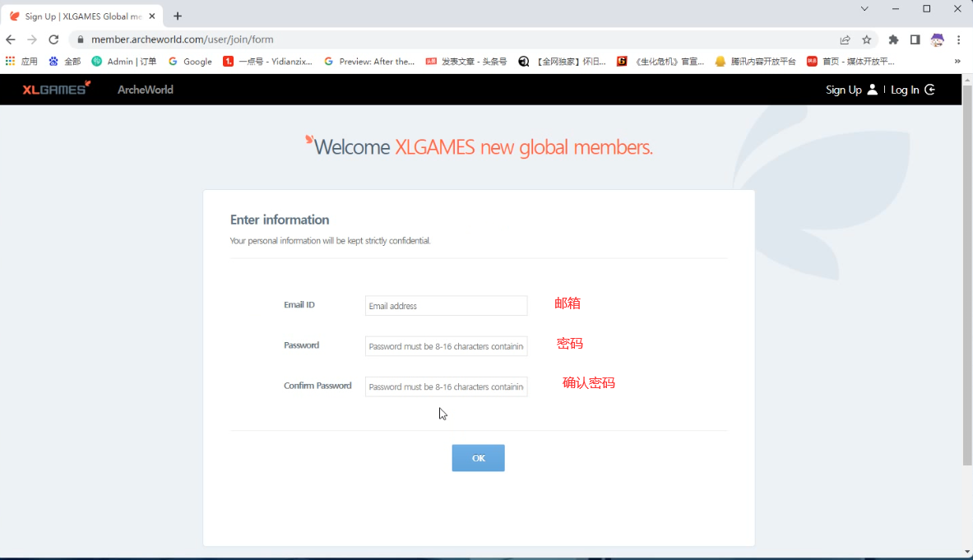This screenshot has width=973, height=560.
Task: Toggle the browser side panel icon
Action: pos(915,39)
